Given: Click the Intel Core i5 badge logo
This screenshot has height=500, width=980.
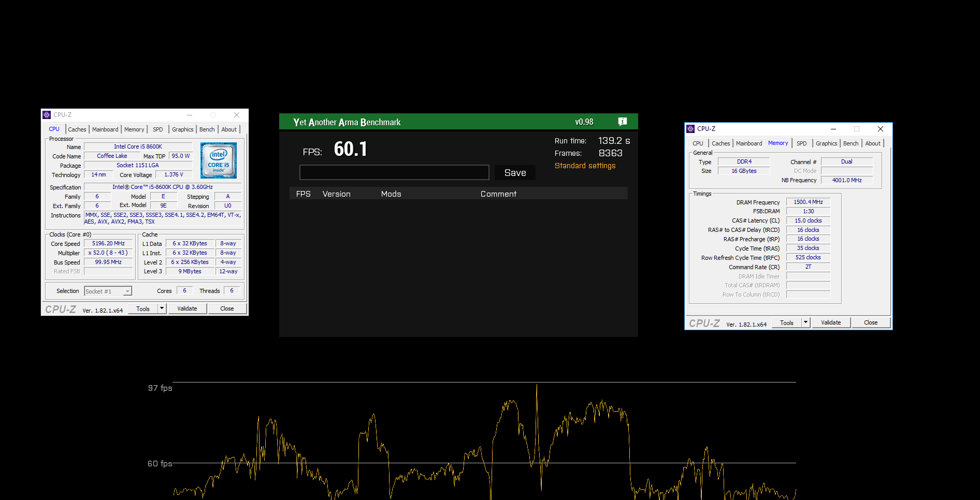Looking at the screenshot, I should click(x=218, y=160).
